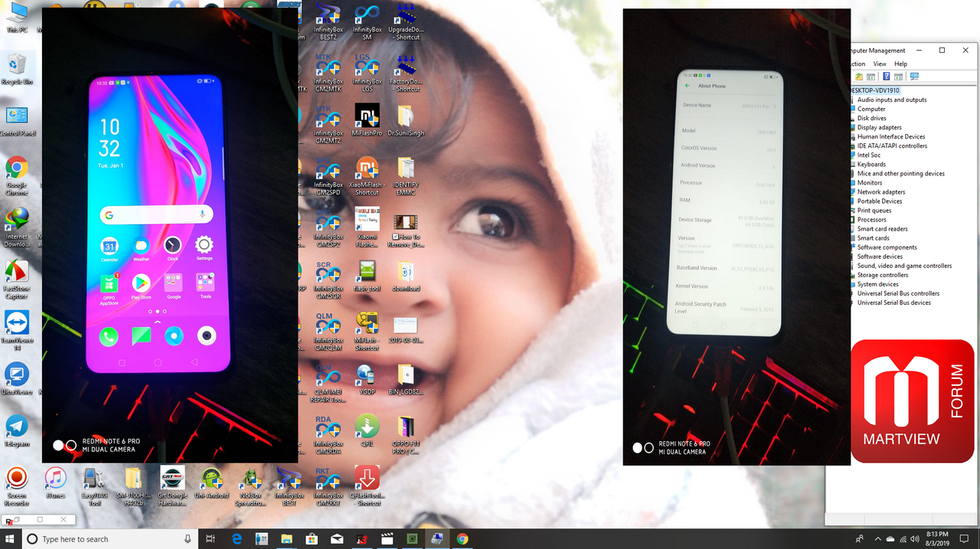The width and height of the screenshot is (980, 549).
Task: Launch iTunes from the desktop
Action: [x=56, y=482]
